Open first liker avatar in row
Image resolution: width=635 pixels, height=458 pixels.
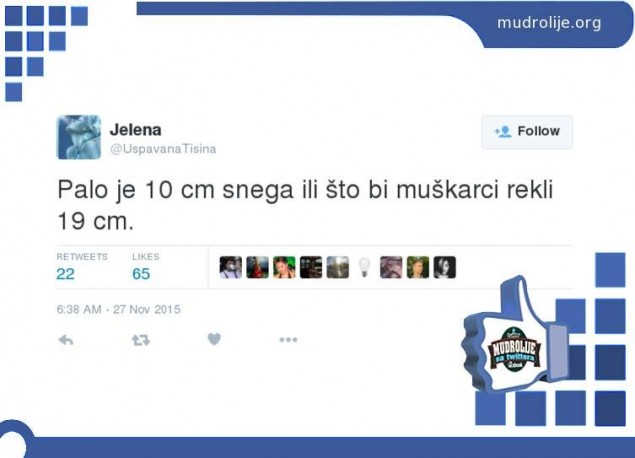[230, 267]
